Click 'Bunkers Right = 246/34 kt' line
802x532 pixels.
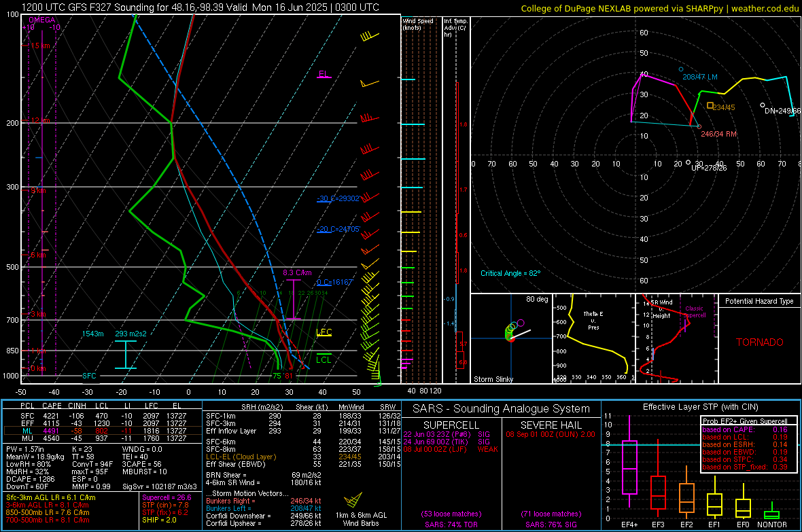[264, 501]
